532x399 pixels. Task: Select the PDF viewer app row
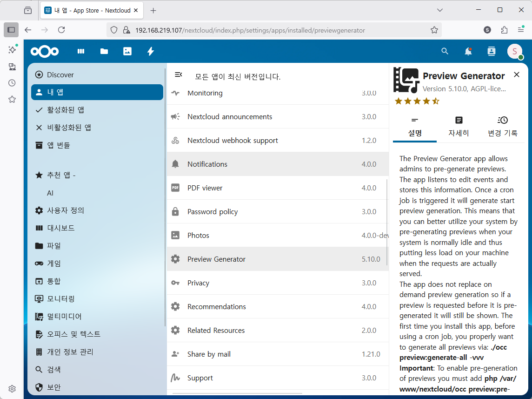tap(278, 188)
